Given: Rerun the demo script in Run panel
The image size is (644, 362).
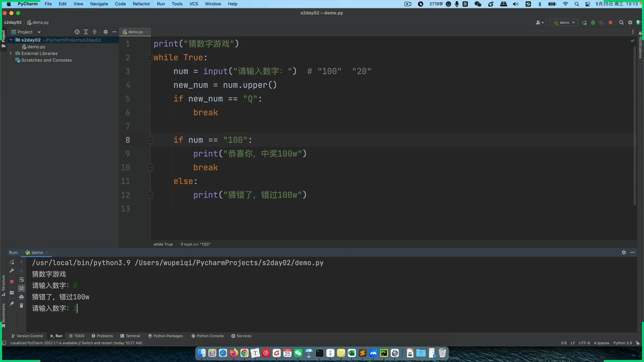Looking at the screenshot, I should click(12, 262).
